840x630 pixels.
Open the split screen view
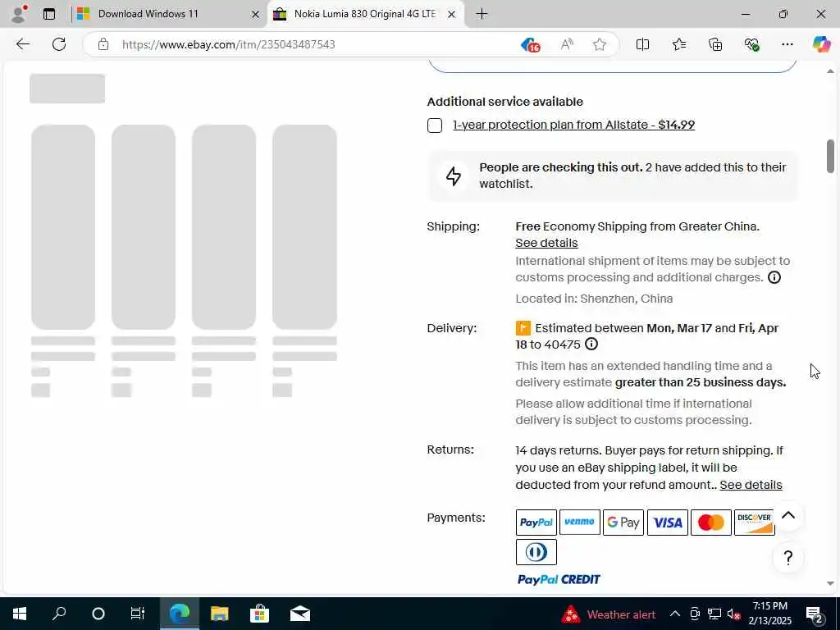point(642,44)
